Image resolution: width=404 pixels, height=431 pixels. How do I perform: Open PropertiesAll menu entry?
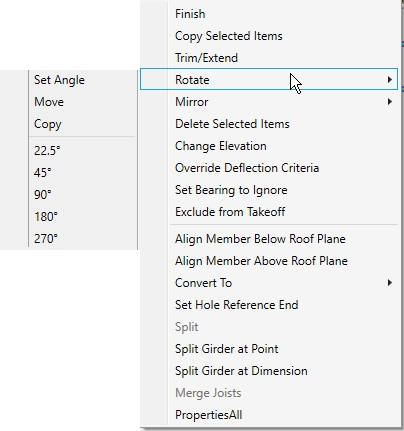click(209, 415)
